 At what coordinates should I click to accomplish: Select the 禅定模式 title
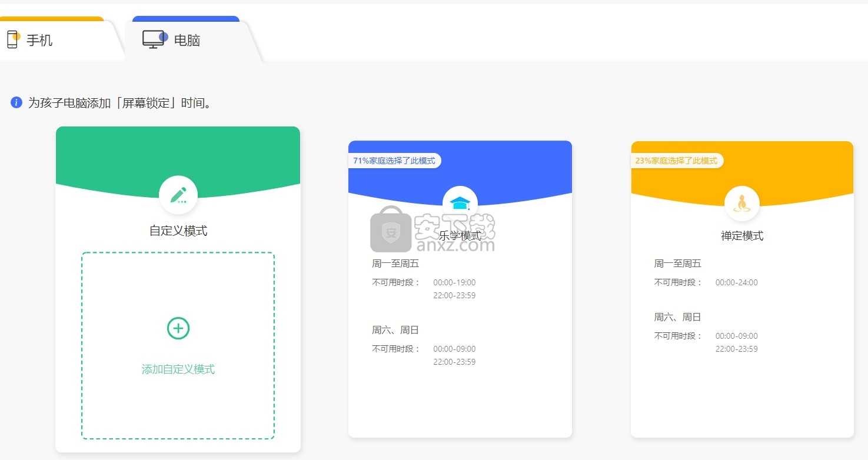point(742,236)
